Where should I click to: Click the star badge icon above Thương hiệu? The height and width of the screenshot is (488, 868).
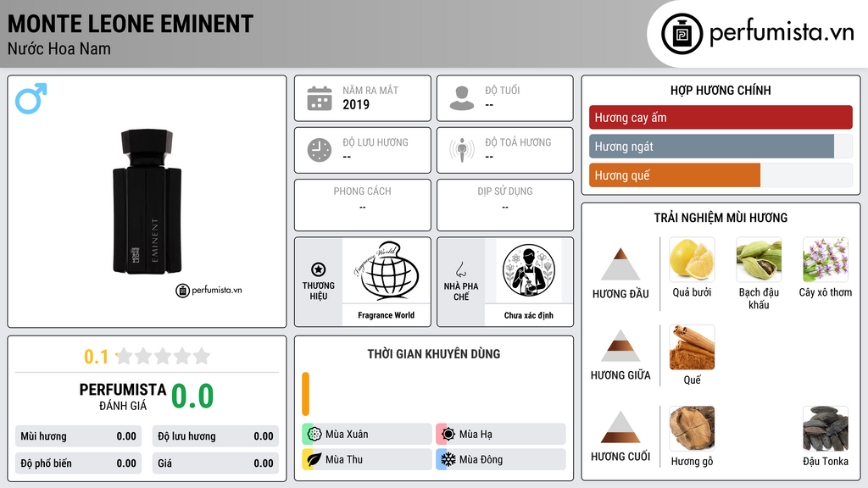pyautogui.click(x=319, y=269)
